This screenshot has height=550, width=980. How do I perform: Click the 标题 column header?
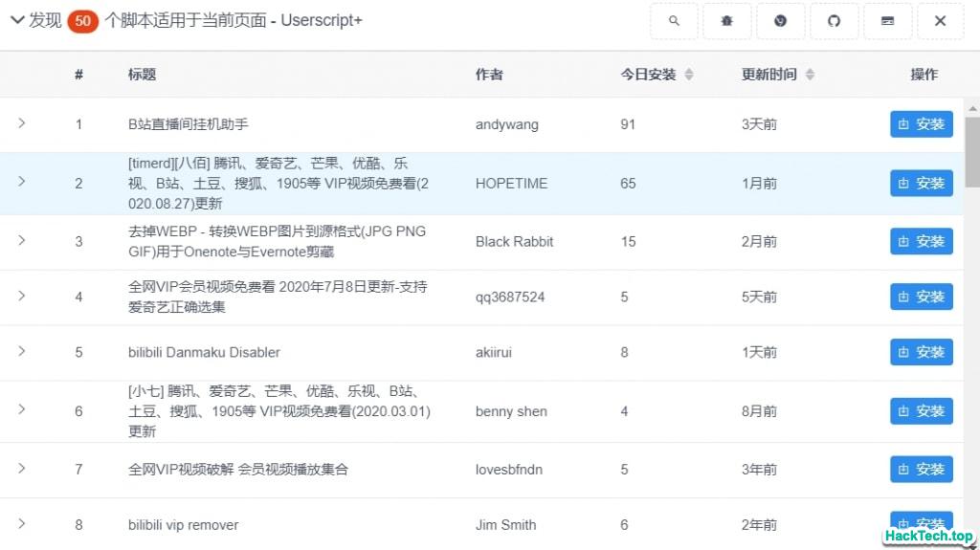coord(142,75)
